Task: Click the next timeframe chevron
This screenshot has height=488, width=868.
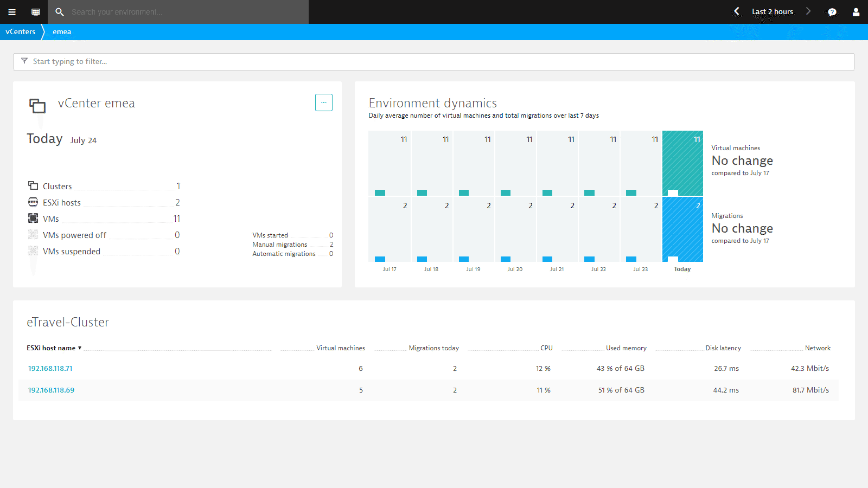Action: [808, 11]
